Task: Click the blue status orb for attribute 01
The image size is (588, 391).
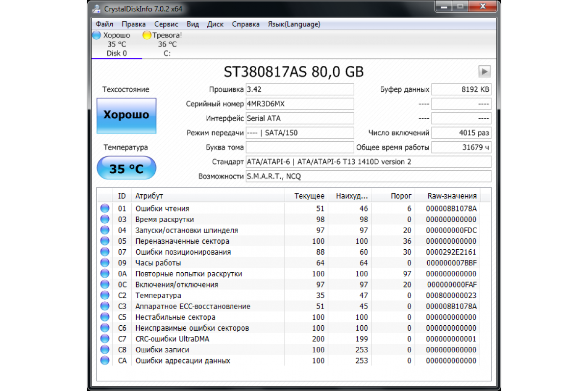Action: click(x=105, y=209)
